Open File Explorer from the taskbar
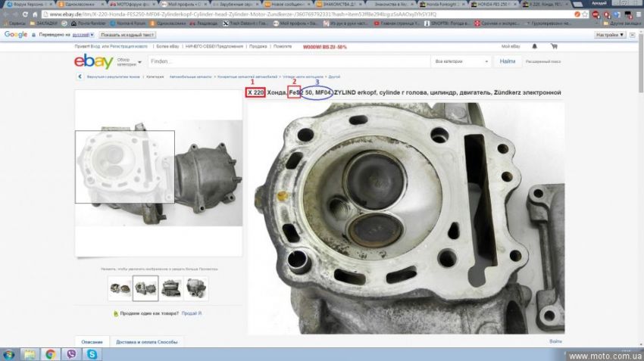This screenshot has height=361, width=644. (x=30, y=354)
